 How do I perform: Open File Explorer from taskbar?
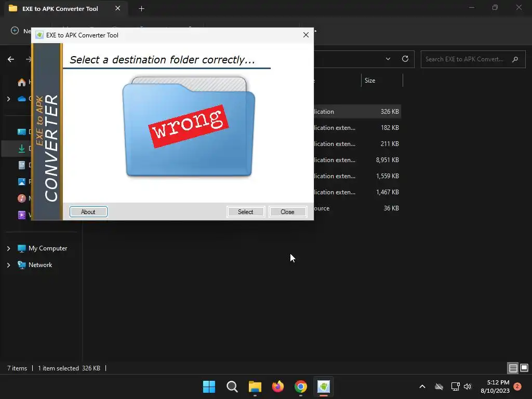pyautogui.click(x=255, y=387)
